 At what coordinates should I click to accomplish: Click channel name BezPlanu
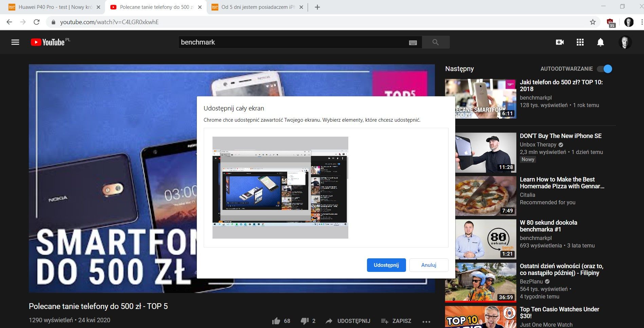(531, 281)
